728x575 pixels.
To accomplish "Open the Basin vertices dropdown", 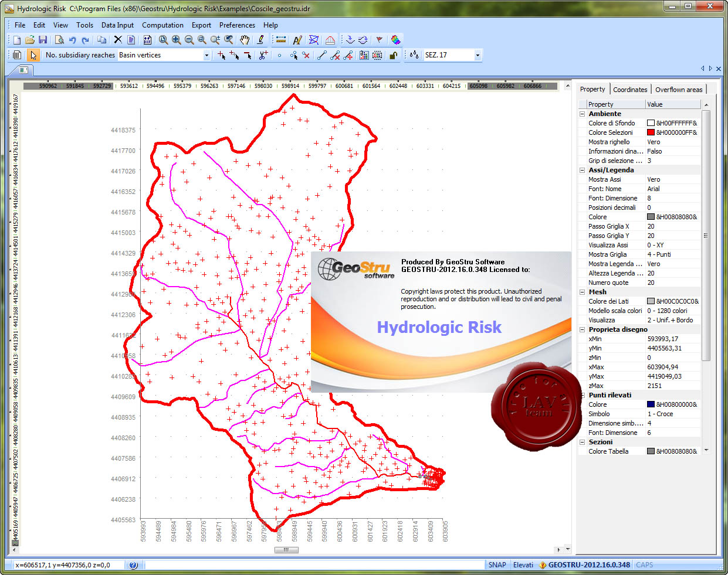I will (x=206, y=55).
